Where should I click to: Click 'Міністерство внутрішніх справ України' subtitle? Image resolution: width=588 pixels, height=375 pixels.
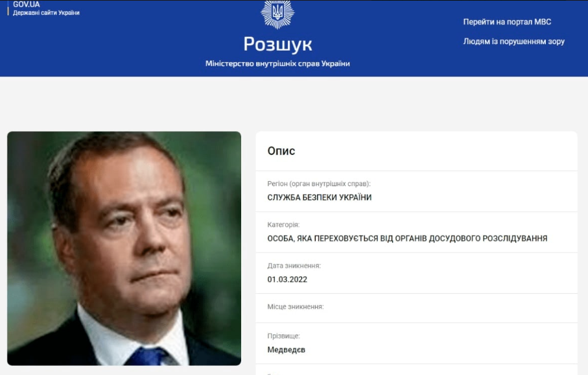[x=277, y=64]
